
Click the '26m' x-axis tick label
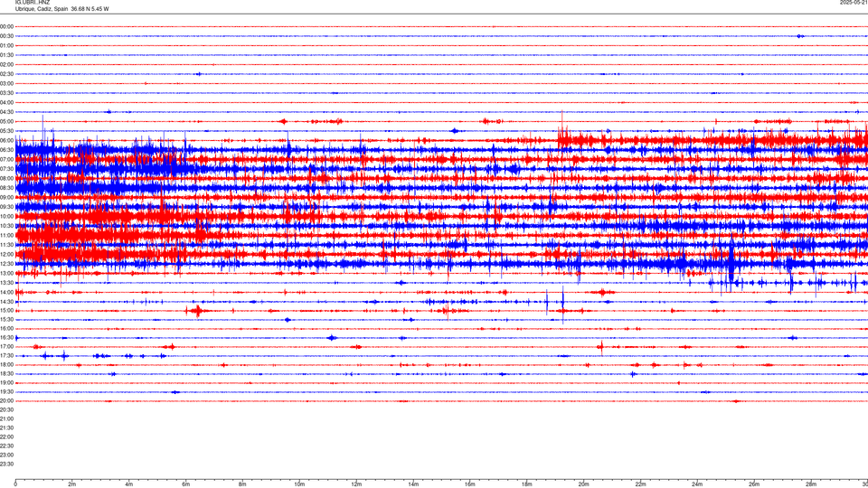pos(754,484)
